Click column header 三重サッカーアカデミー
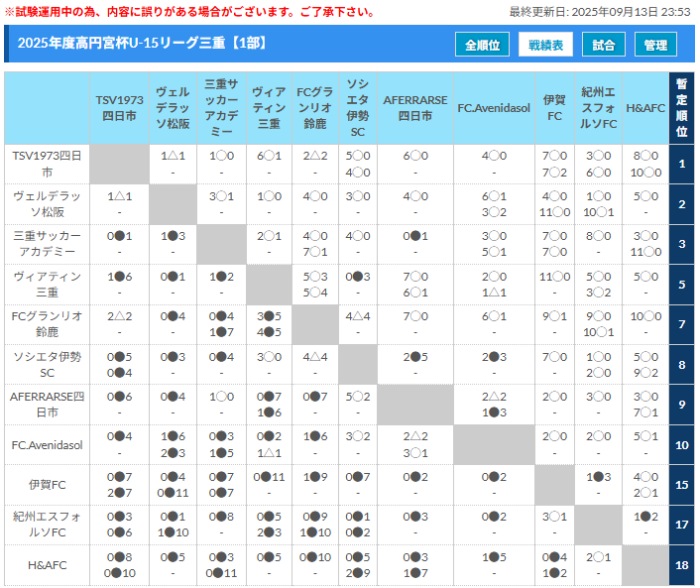Screen dimensions: 700x588 coord(221,108)
